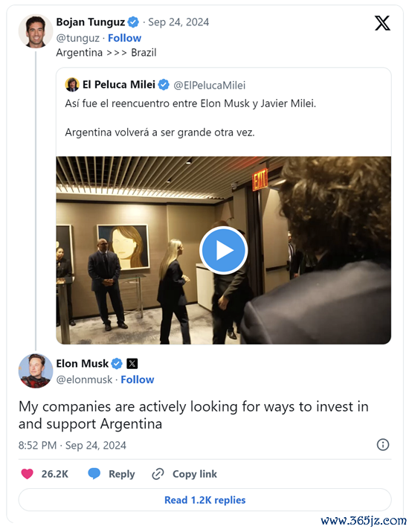Click the copy link chain icon
This screenshot has width=412, height=532.
point(158,474)
